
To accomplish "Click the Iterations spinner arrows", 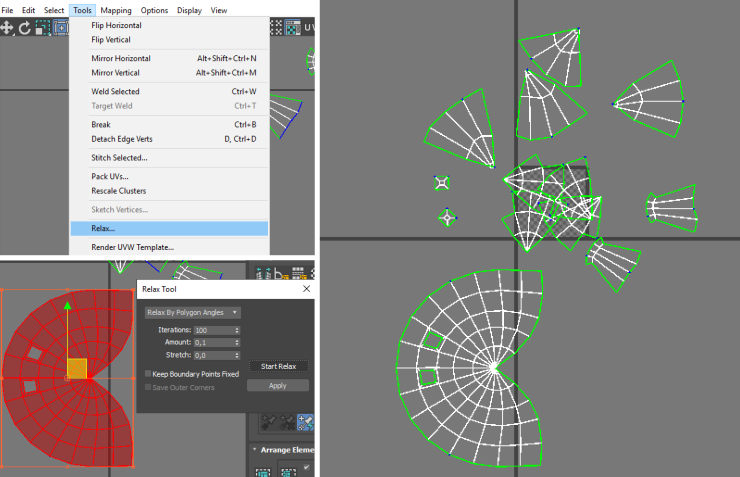I will 237,329.
